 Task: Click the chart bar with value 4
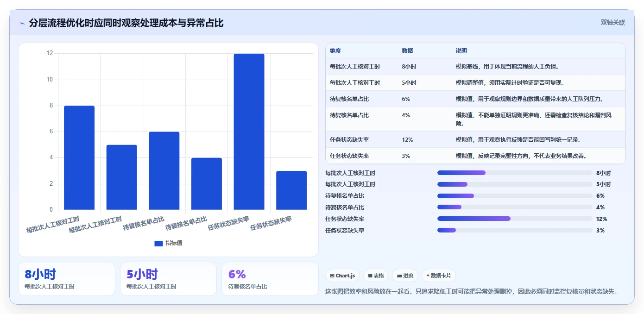(207, 184)
